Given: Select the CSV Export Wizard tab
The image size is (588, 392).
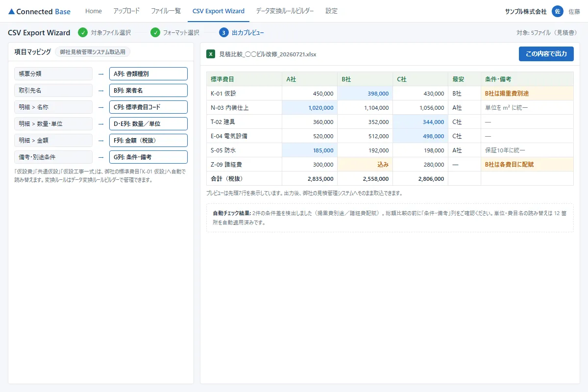Looking at the screenshot, I should click(219, 11).
